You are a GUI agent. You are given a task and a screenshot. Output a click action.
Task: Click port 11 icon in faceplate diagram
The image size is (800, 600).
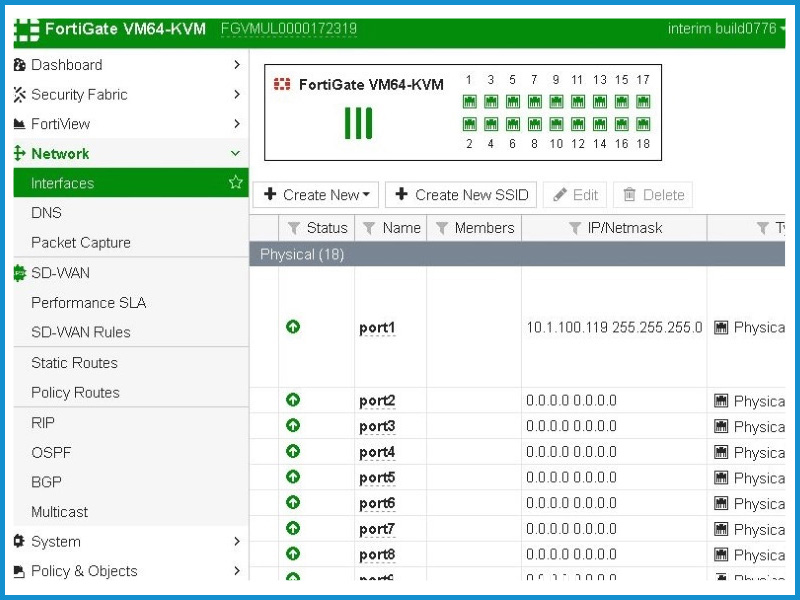pos(578,102)
